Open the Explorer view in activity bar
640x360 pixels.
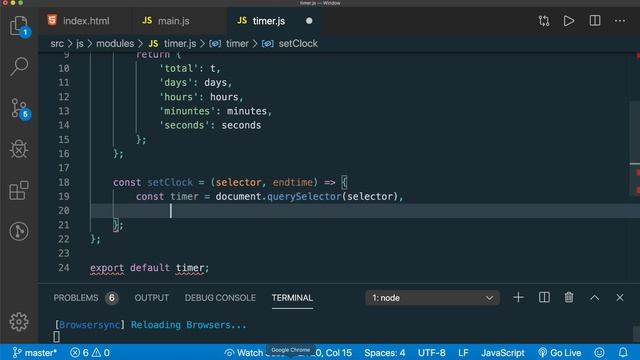click(x=19, y=27)
